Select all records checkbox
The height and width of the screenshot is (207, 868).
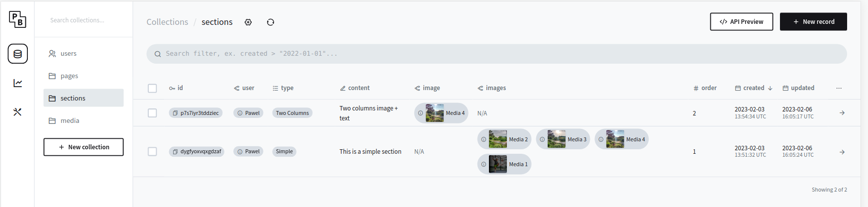tap(152, 88)
